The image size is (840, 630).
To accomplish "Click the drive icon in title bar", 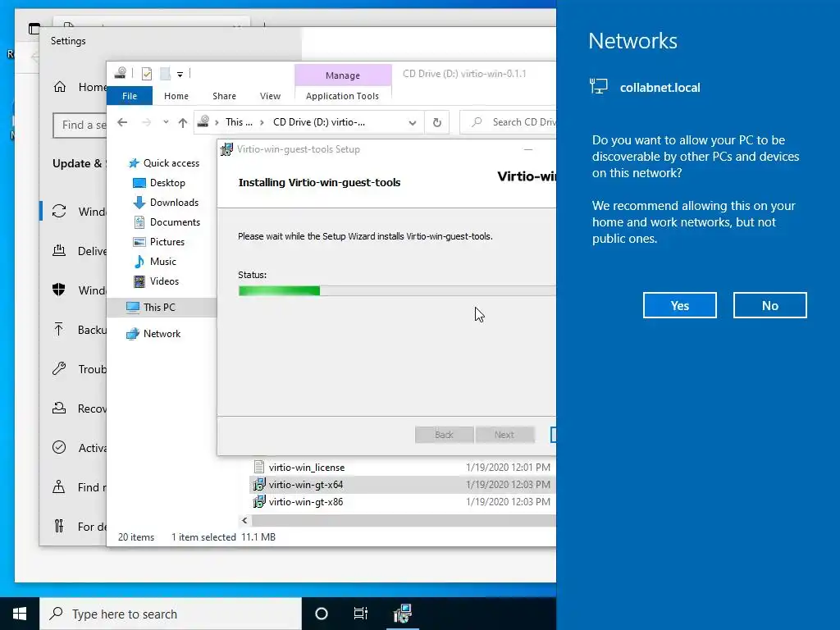I will coord(121,73).
